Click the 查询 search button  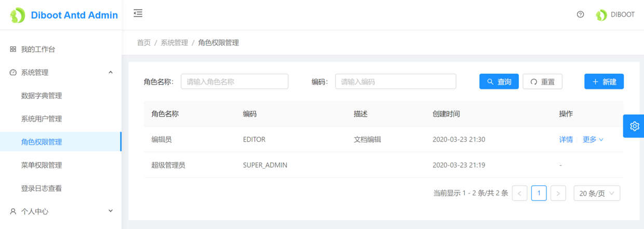pyautogui.click(x=499, y=82)
